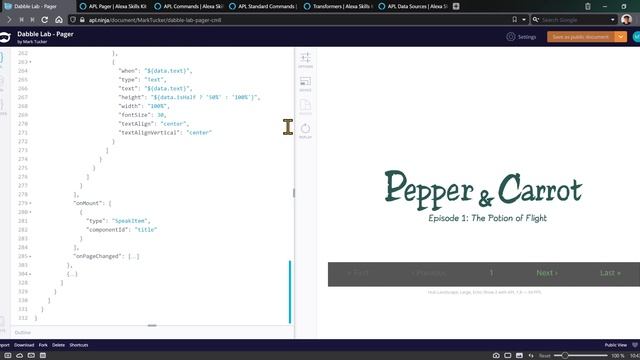Click the code editor vertical scrollbar
640x360 pixels.
pos(290,292)
